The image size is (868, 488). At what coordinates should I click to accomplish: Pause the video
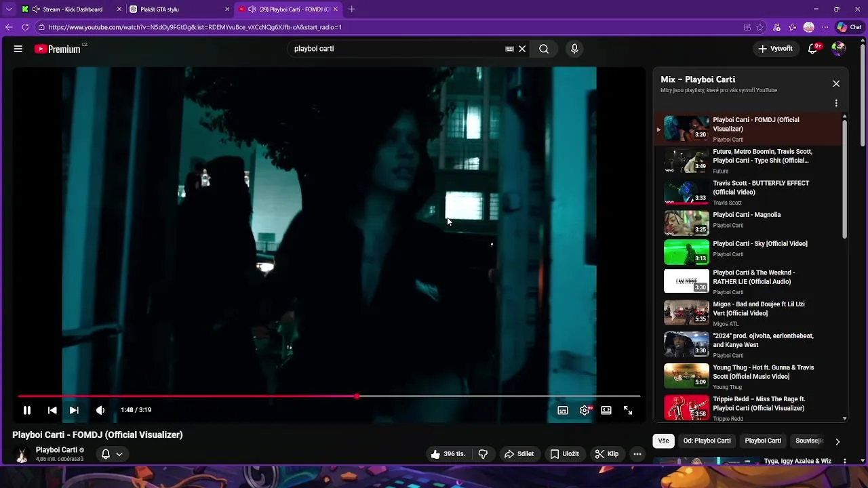27,410
